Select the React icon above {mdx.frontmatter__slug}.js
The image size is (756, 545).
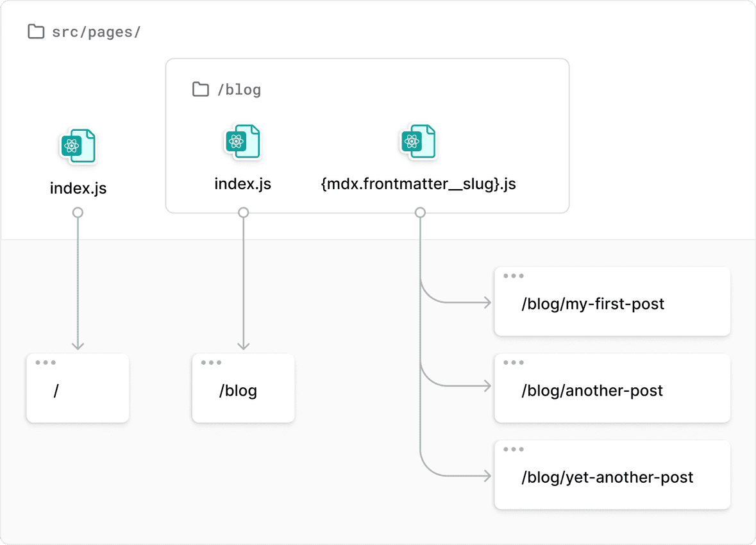[x=420, y=142]
